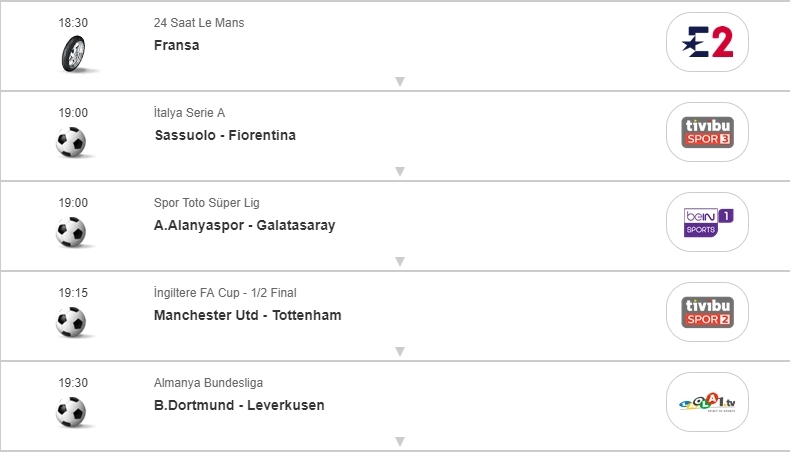The height and width of the screenshot is (452, 790).
Task: Open the A1 TV channel logo
Action: click(707, 402)
